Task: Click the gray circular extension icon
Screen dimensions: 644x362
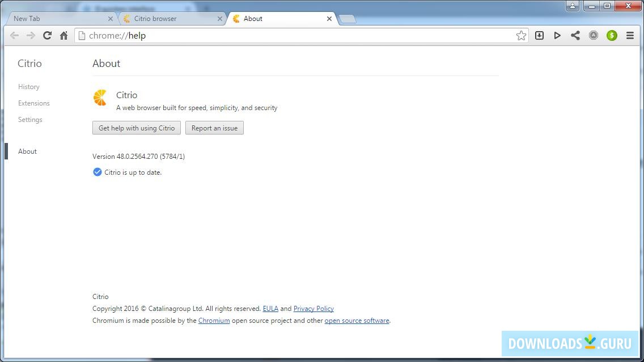Action: (594, 36)
